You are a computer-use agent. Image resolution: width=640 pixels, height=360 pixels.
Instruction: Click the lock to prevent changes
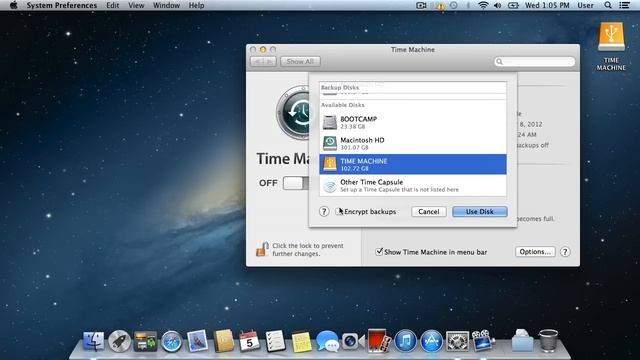click(x=262, y=249)
